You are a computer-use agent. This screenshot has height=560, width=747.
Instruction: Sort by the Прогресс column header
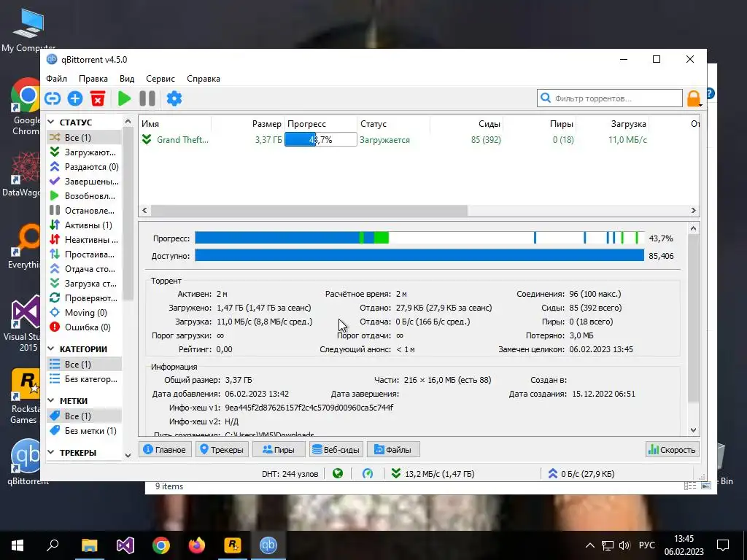321,124
